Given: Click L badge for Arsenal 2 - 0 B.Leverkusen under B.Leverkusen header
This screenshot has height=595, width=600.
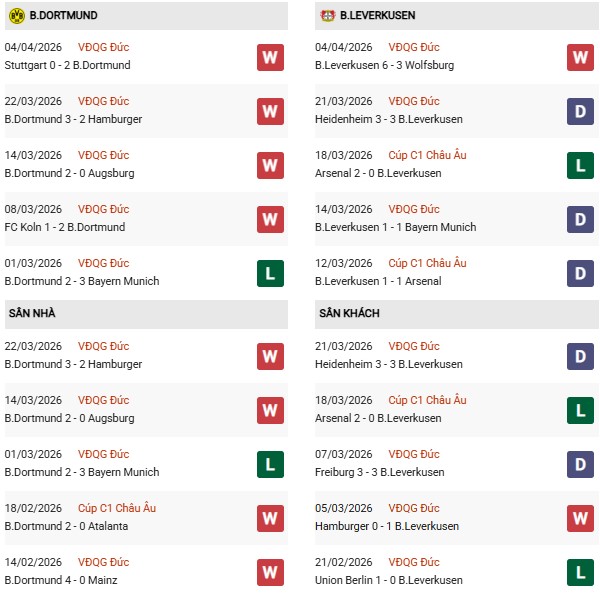Looking at the screenshot, I should pos(580,165).
